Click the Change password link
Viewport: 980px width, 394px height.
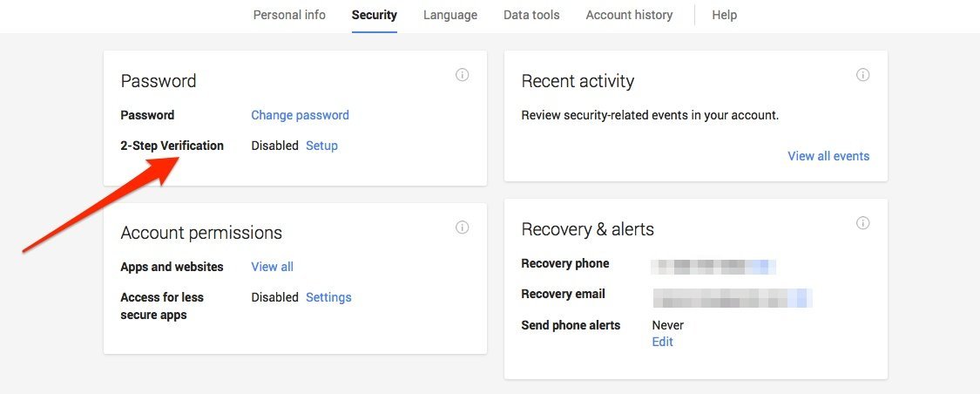[300, 115]
